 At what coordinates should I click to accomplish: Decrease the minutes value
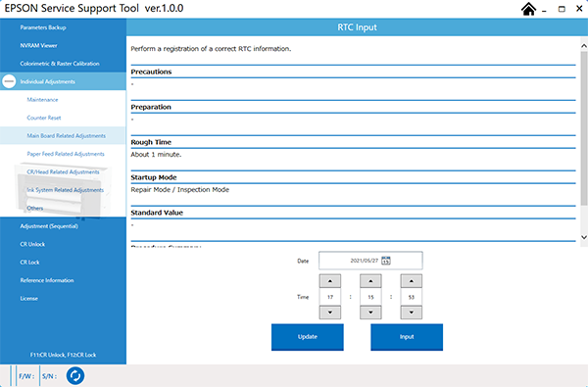tap(370, 313)
